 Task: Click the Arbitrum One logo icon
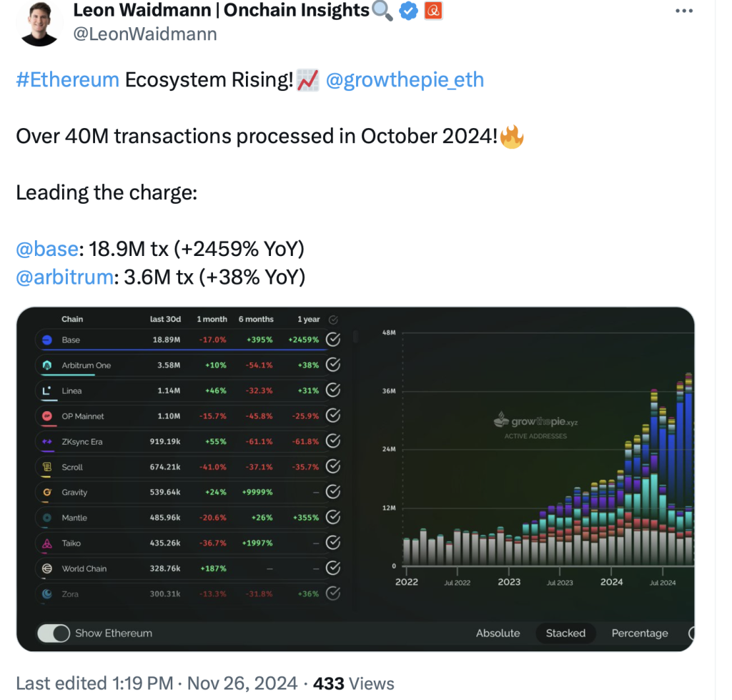point(47,365)
